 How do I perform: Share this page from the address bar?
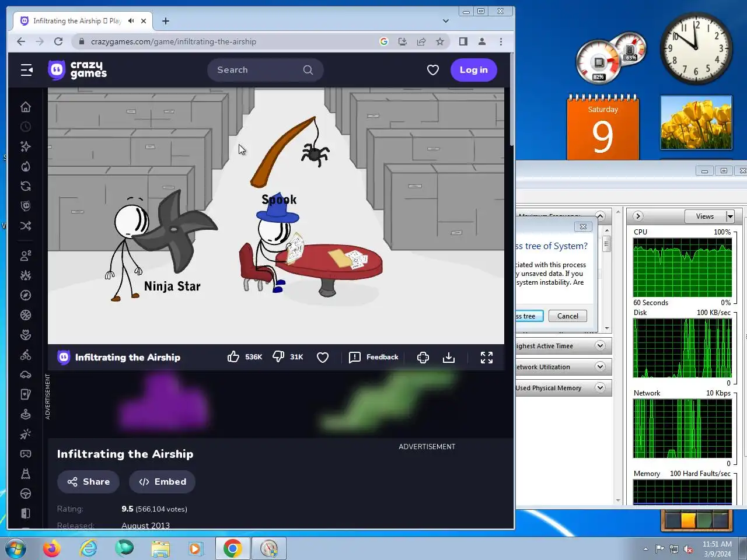point(421,41)
